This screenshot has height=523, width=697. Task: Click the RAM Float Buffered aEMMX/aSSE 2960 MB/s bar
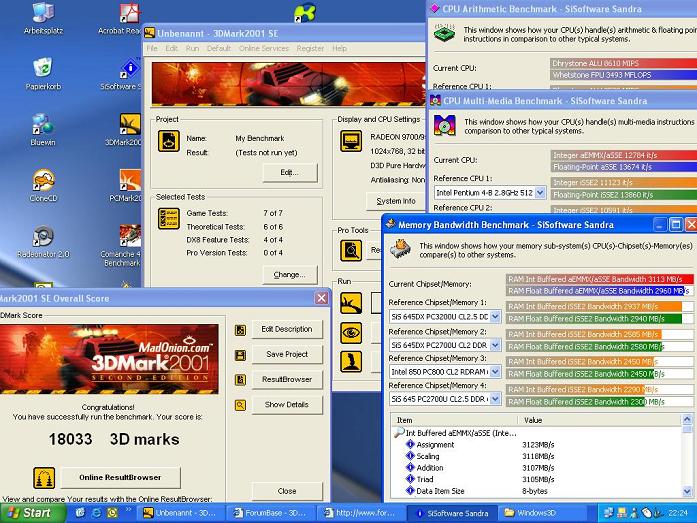599,291
